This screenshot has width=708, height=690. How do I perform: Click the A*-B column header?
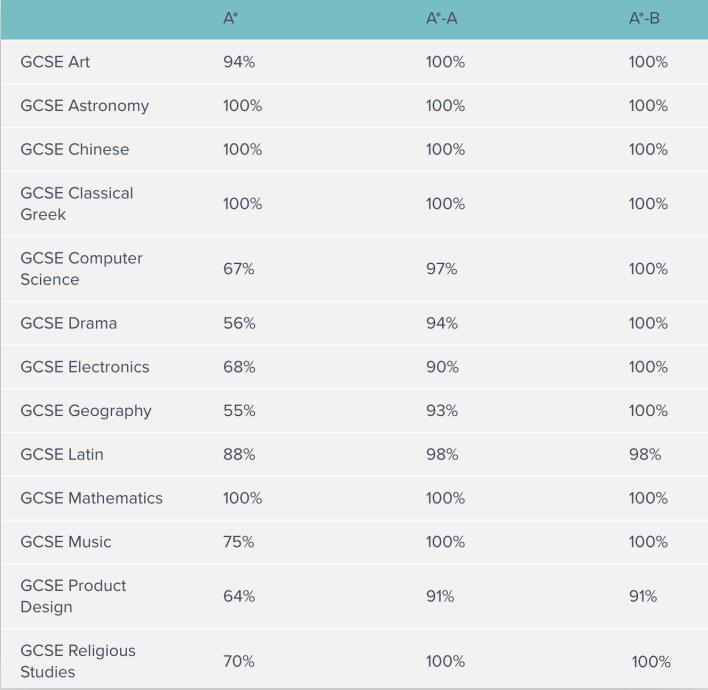(x=644, y=19)
